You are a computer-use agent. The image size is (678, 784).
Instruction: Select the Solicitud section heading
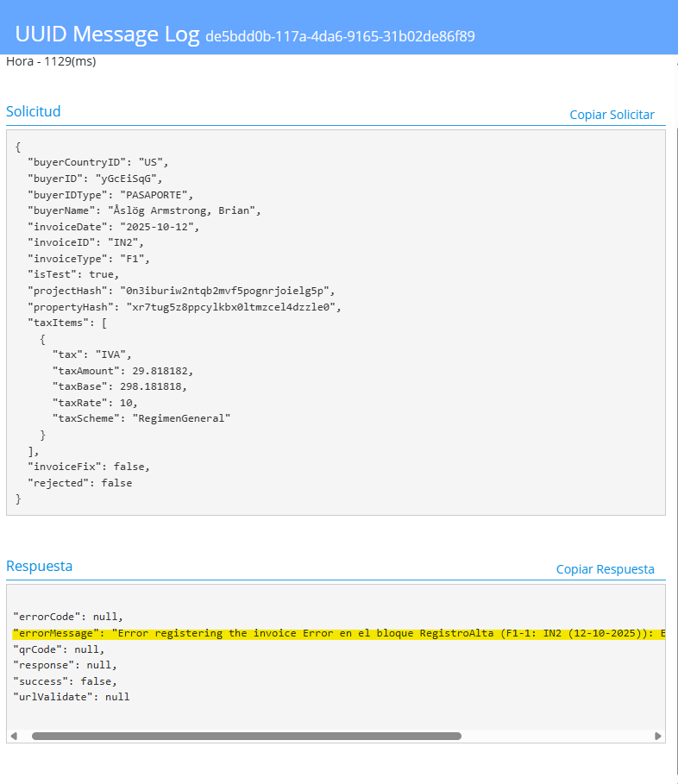34,111
